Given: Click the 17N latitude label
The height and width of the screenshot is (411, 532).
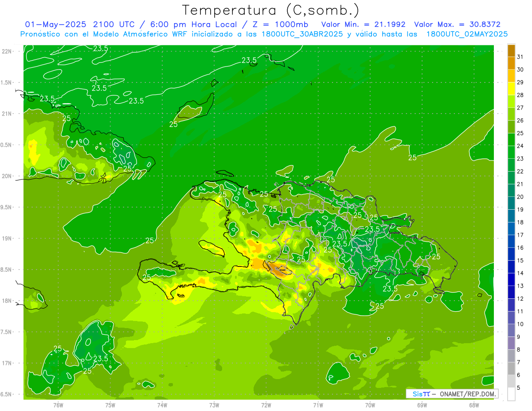Looking at the screenshot, I should coord(7,363).
